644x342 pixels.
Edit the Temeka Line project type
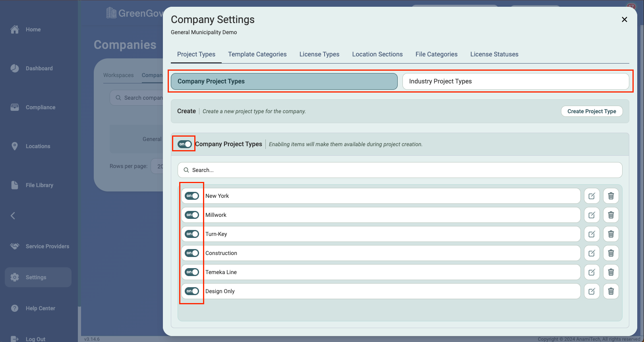[x=592, y=272]
